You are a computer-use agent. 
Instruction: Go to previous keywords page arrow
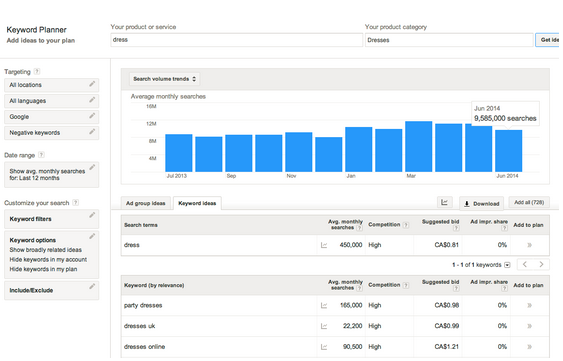pos(525,265)
